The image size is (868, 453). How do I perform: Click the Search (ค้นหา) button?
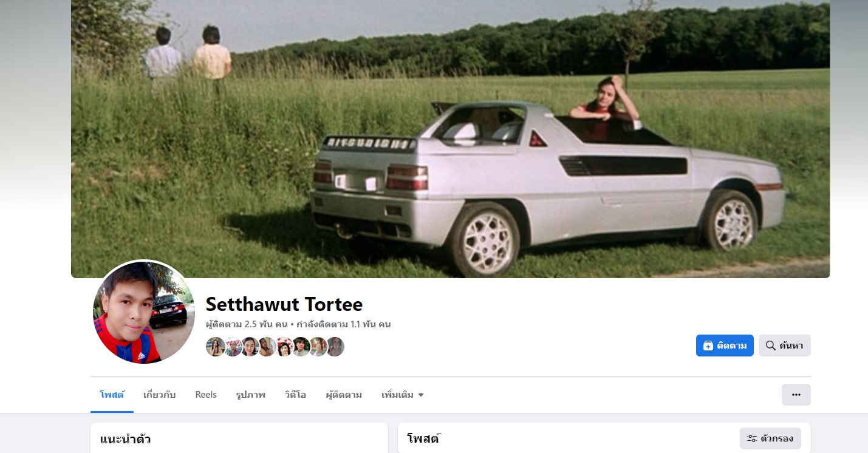point(784,346)
